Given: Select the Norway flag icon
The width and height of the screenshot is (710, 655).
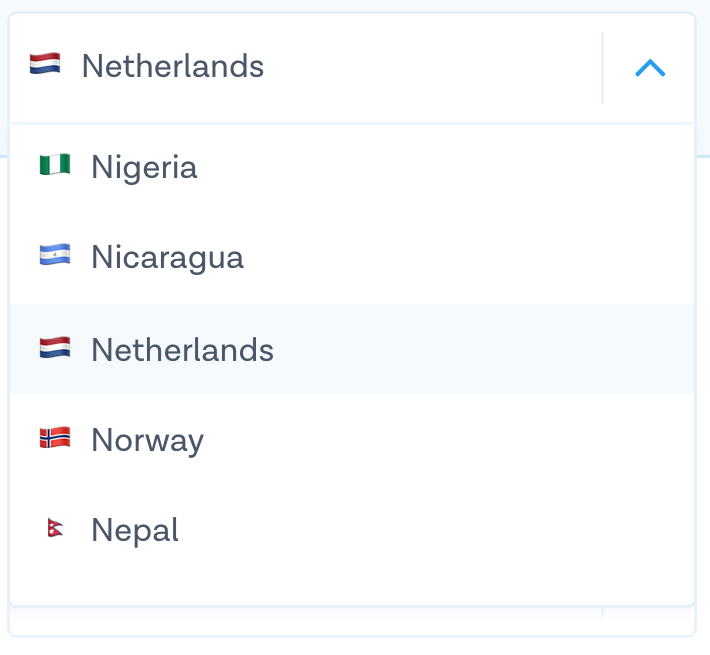Looking at the screenshot, I should click(x=55, y=438).
